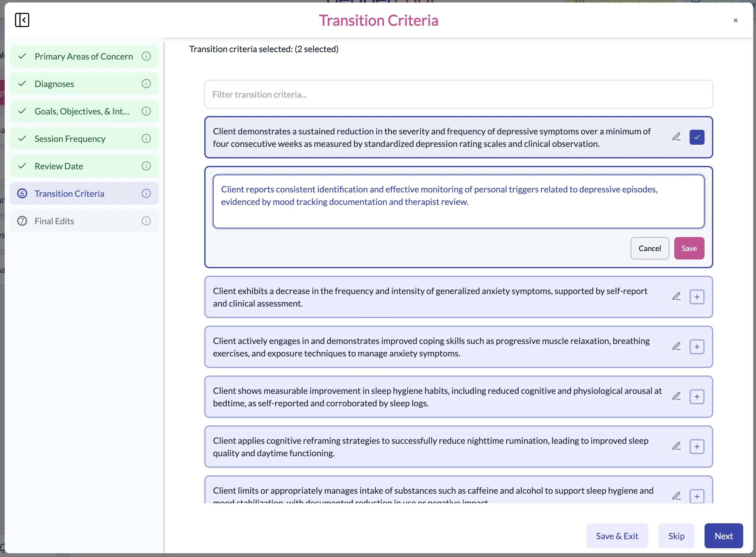Viewport: 756px width, 557px height.
Task: Jump to Review Date step
Action: tap(59, 166)
